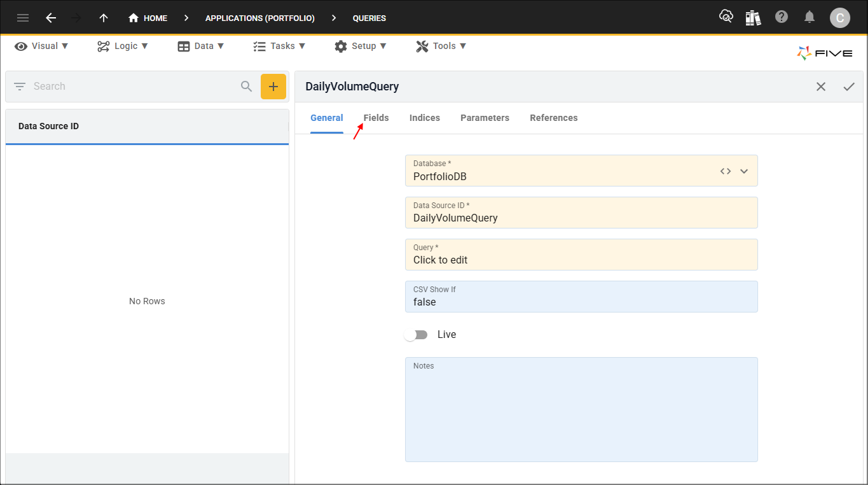Open the documentation books icon
868x485 pixels.
[x=754, y=18]
